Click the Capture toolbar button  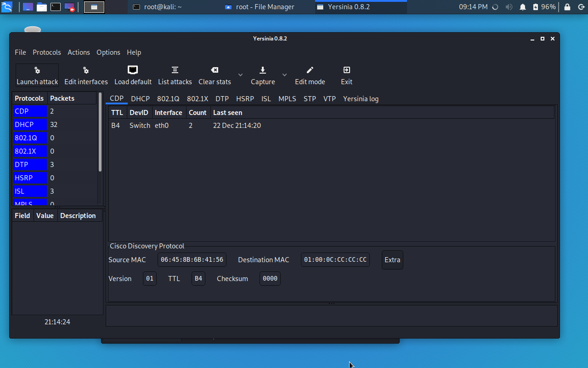263,75
